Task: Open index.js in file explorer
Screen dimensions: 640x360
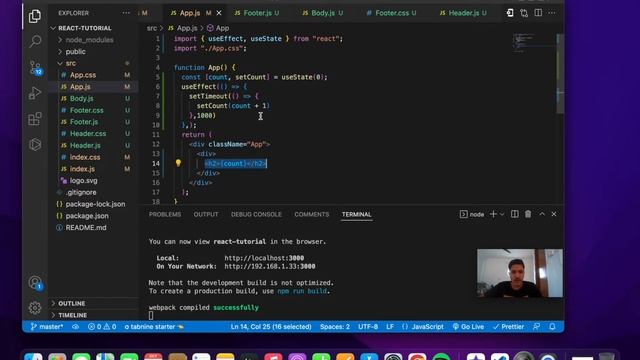Action: tap(82, 169)
